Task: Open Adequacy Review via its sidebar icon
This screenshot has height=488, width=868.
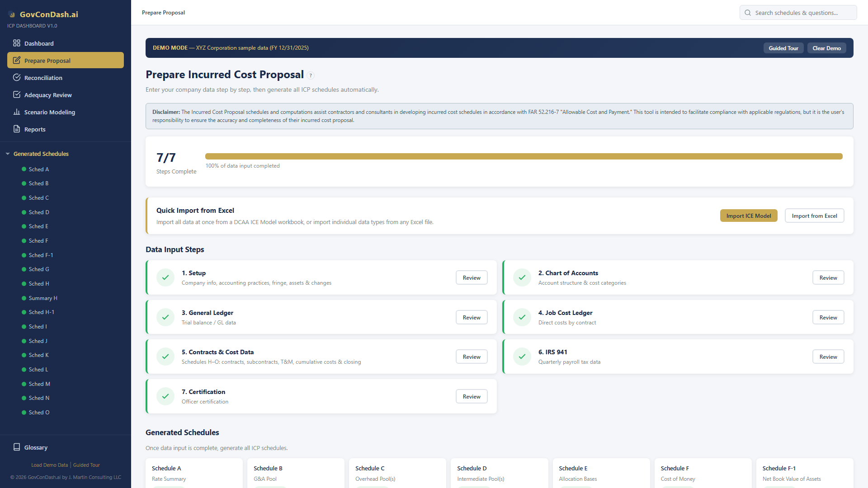Action: [x=17, y=95]
